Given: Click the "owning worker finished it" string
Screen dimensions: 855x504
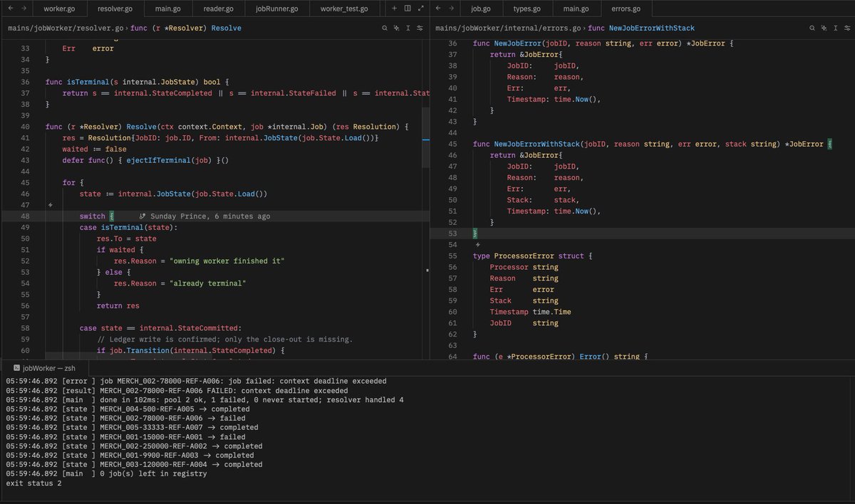Looking at the screenshot, I should click(x=227, y=261).
